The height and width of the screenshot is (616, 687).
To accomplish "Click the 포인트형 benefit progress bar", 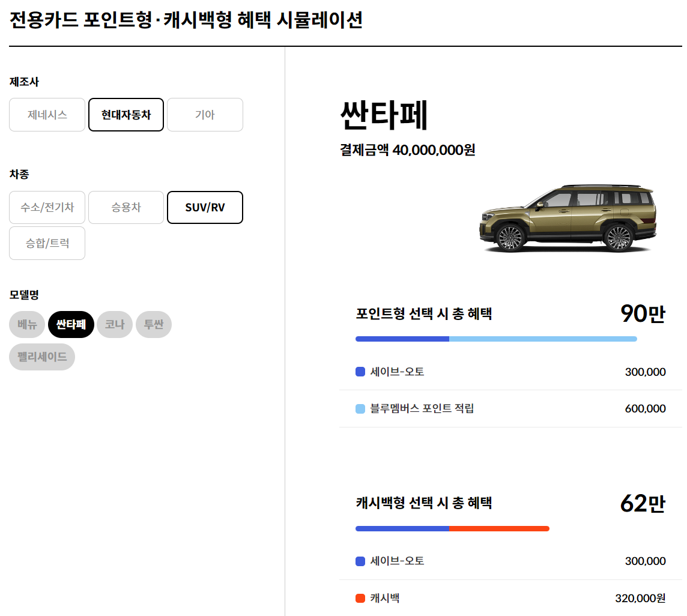I will 496,339.
